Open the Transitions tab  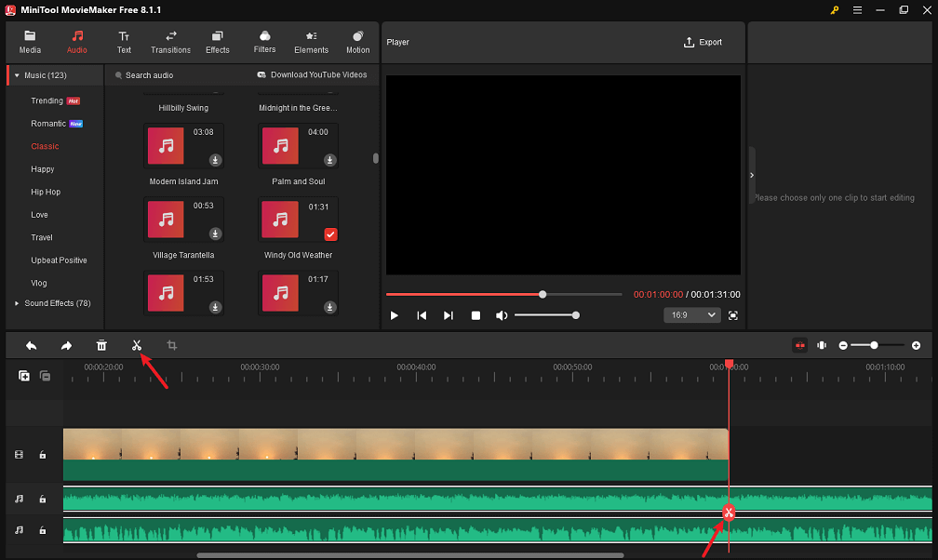(x=170, y=43)
